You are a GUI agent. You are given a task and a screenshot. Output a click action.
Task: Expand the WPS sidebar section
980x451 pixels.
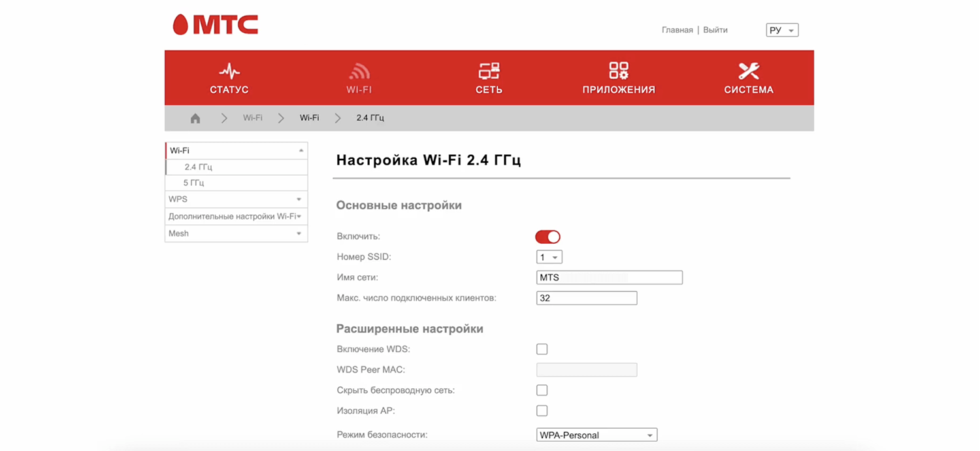pos(235,199)
